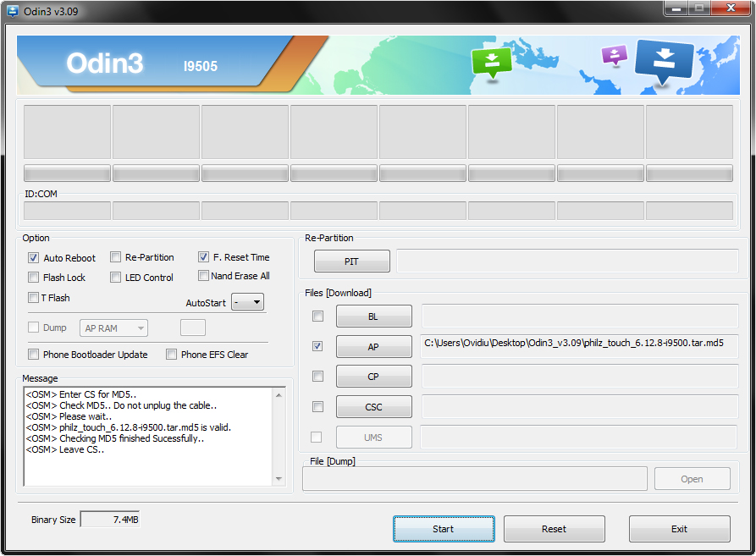This screenshot has height=556, width=756.
Task: Choose a modem file with CP button
Action: pyautogui.click(x=373, y=377)
